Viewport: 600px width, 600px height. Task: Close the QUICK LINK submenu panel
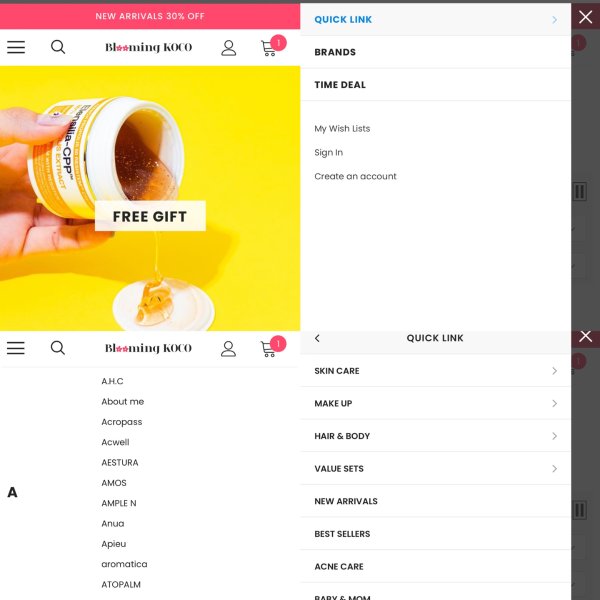(x=585, y=337)
